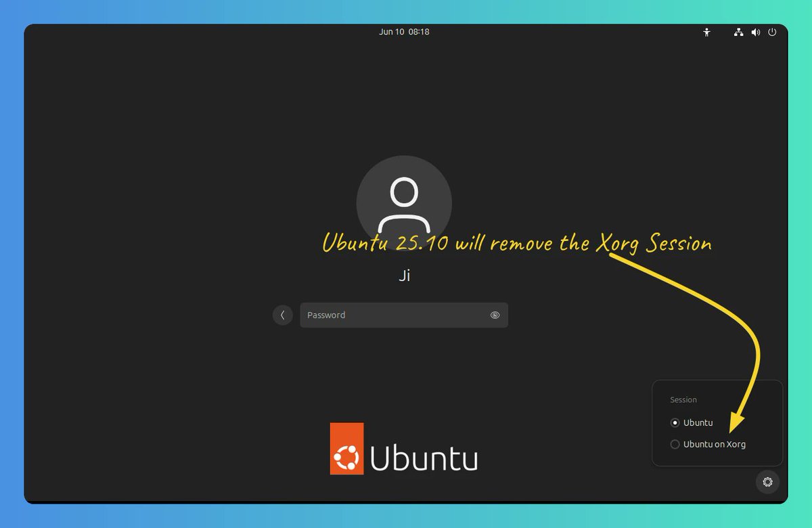Click the network status icon

coord(738,31)
